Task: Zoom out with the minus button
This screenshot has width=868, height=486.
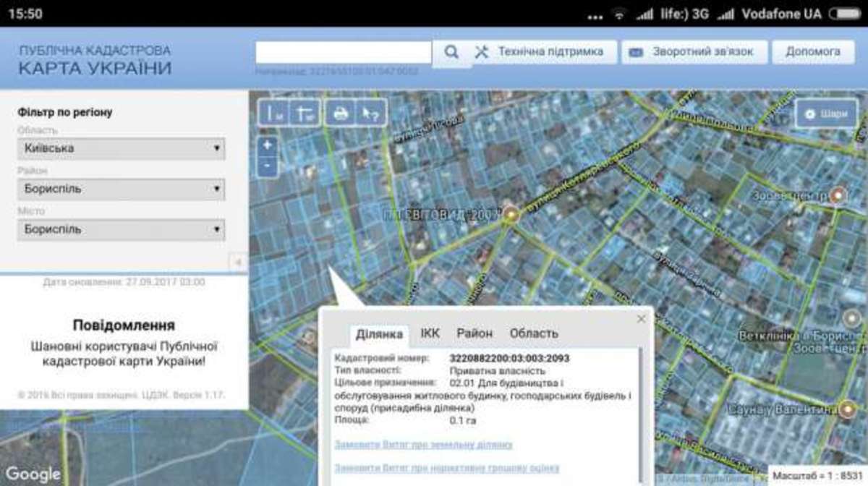Action: [x=268, y=166]
